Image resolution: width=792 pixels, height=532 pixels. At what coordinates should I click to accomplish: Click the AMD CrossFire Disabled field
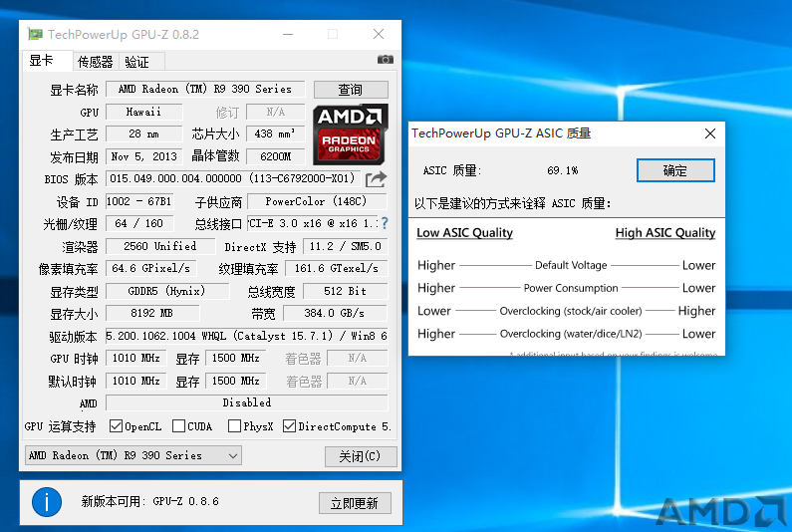[x=246, y=402]
